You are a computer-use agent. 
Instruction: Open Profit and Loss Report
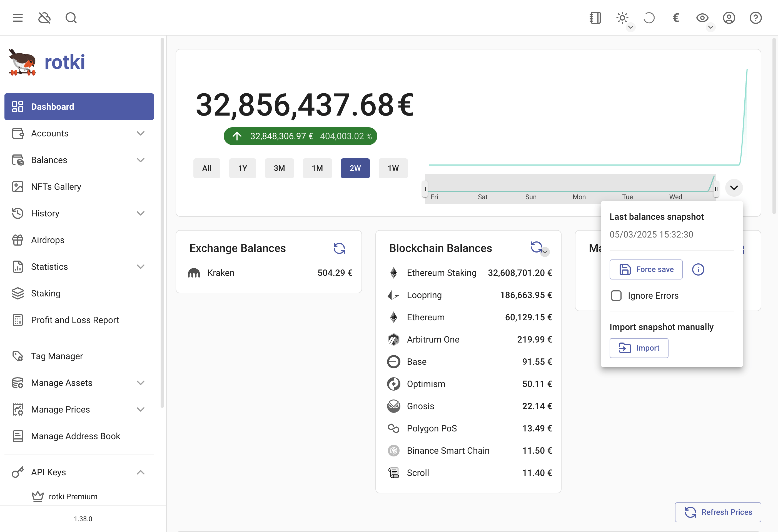tap(79, 320)
